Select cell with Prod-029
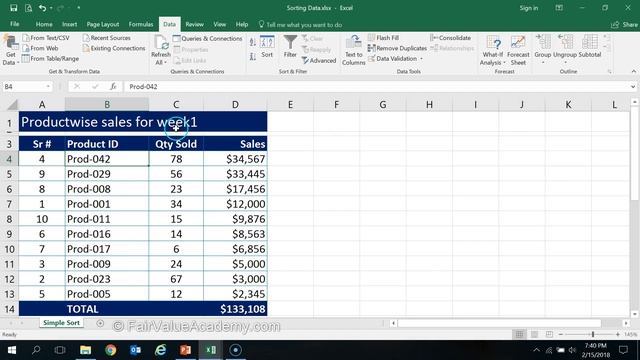640x360 pixels. tap(107, 174)
